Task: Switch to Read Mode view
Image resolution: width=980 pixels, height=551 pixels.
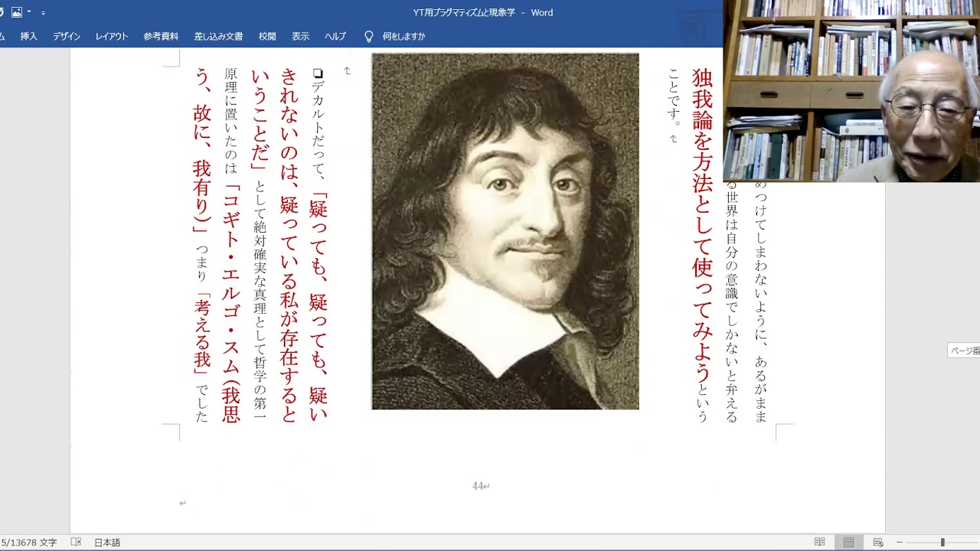Action: (820, 542)
